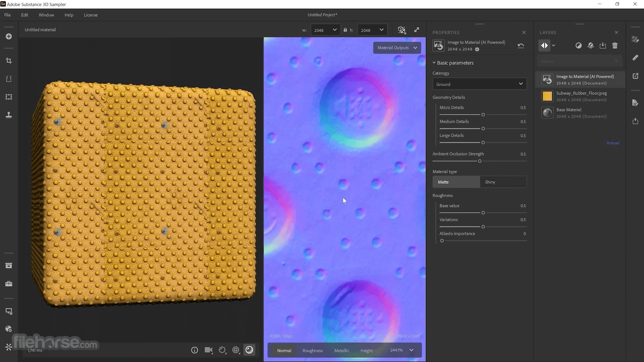Select the Subway_Rubber_Floor.jpeg layer
Viewport: 644px width, 362px height.
pos(580,96)
